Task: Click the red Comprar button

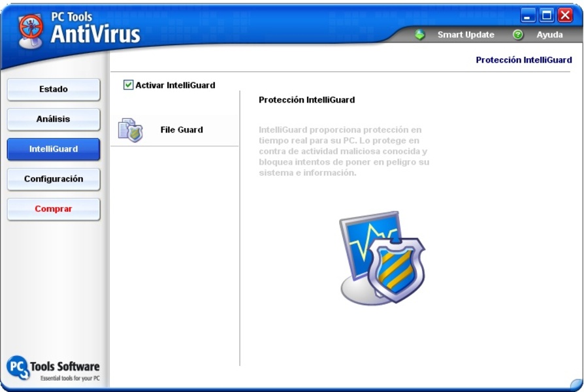Action: [54, 209]
